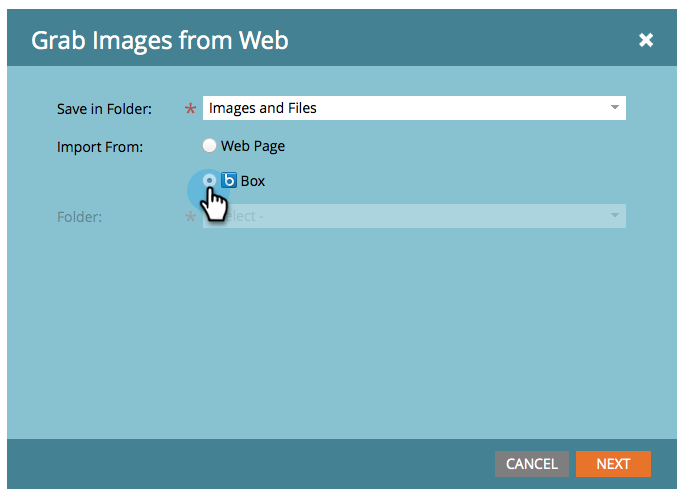
Task: Close the Grab Images from Web dialog
Action: pos(646,40)
